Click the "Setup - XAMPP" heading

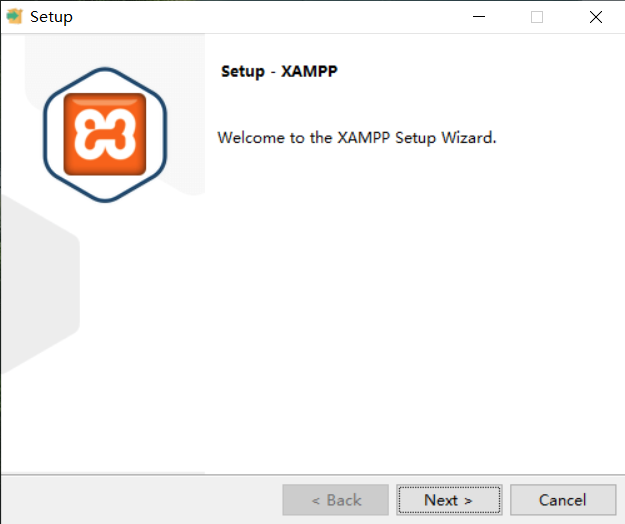point(279,71)
